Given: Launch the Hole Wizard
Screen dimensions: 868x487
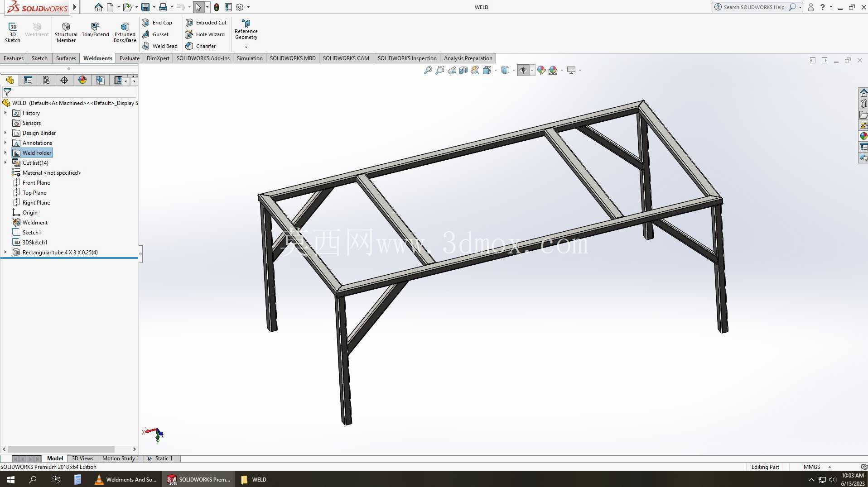Looking at the screenshot, I should click(x=205, y=34).
